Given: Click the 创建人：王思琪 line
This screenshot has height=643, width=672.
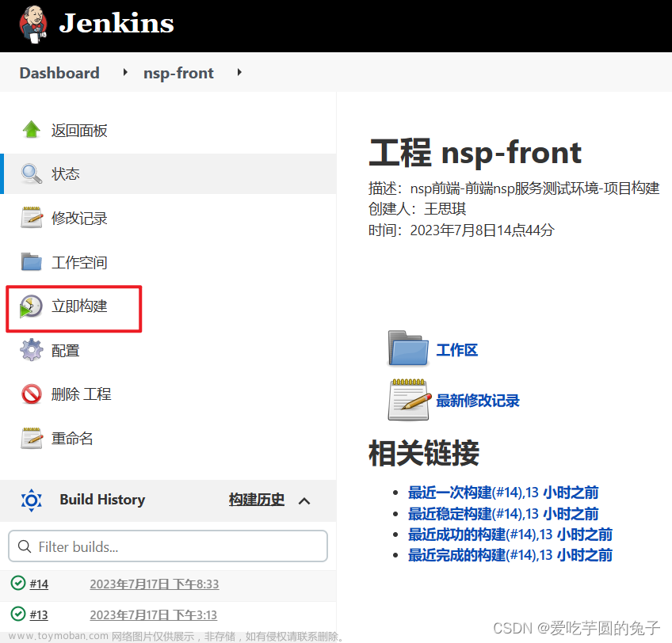Looking at the screenshot, I should click(417, 209).
